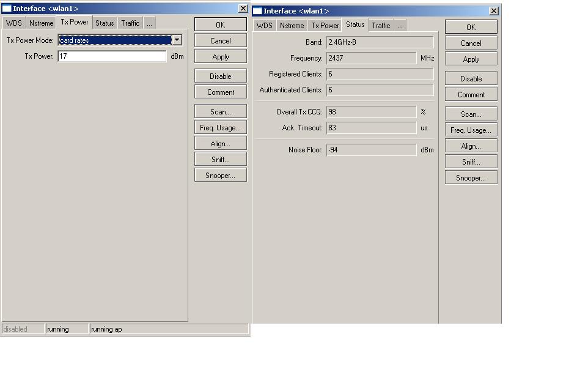The width and height of the screenshot is (588, 383).
Task: Switch to Tx Power tab in right window
Action: tap(325, 26)
